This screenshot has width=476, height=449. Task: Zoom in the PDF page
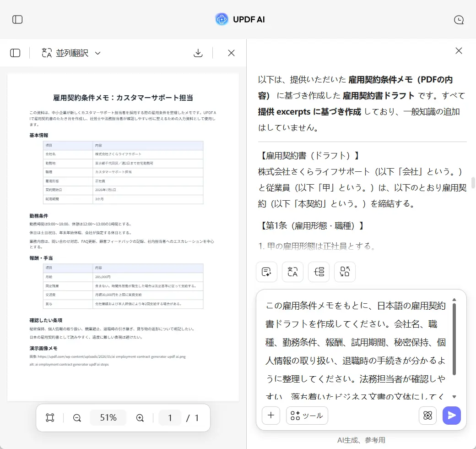coord(140,418)
